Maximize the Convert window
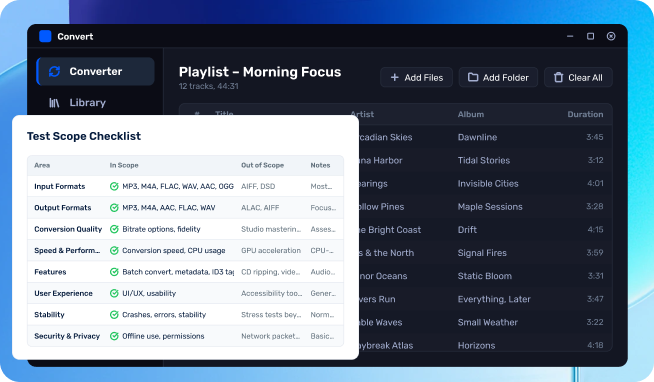The width and height of the screenshot is (654, 382). tap(591, 36)
